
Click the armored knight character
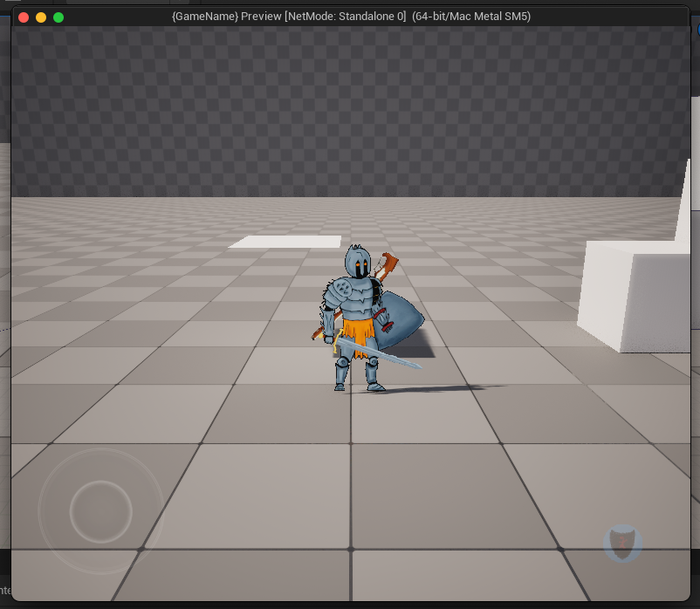pyautogui.click(x=367, y=318)
